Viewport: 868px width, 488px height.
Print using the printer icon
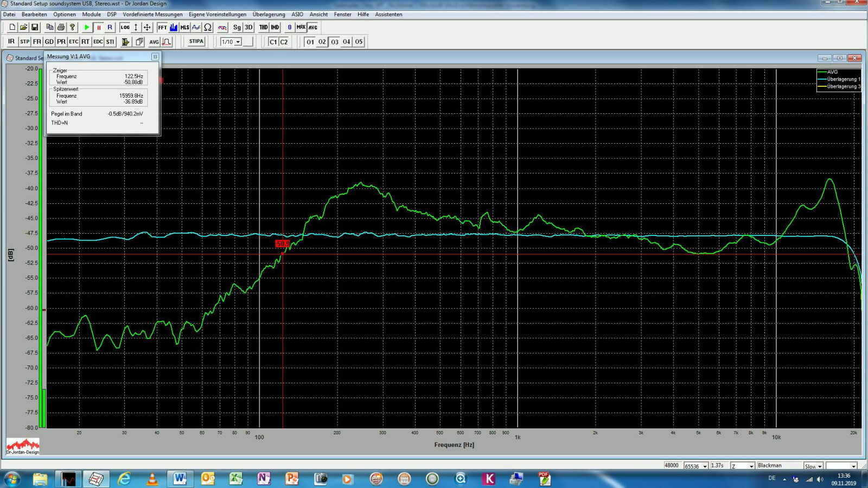point(61,27)
